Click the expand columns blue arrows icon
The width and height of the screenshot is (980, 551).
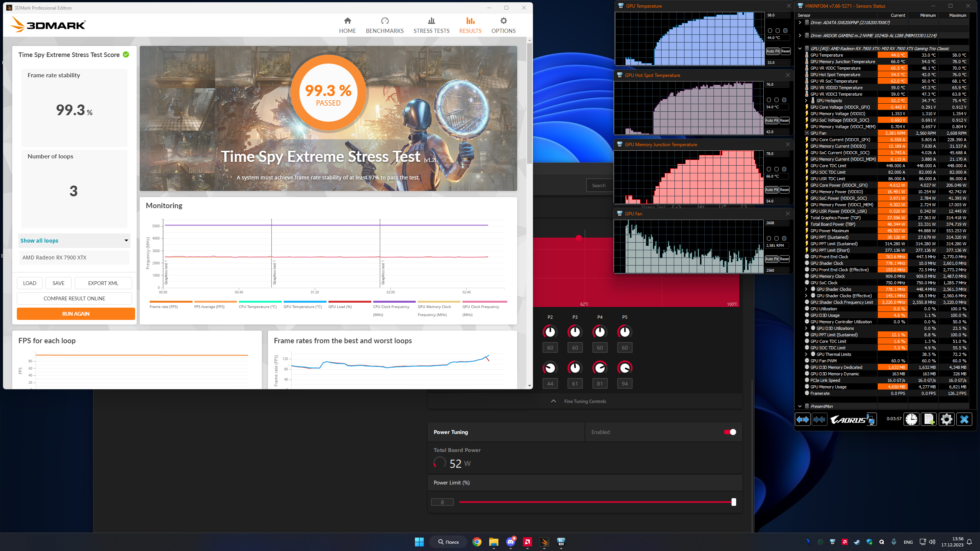tap(803, 419)
